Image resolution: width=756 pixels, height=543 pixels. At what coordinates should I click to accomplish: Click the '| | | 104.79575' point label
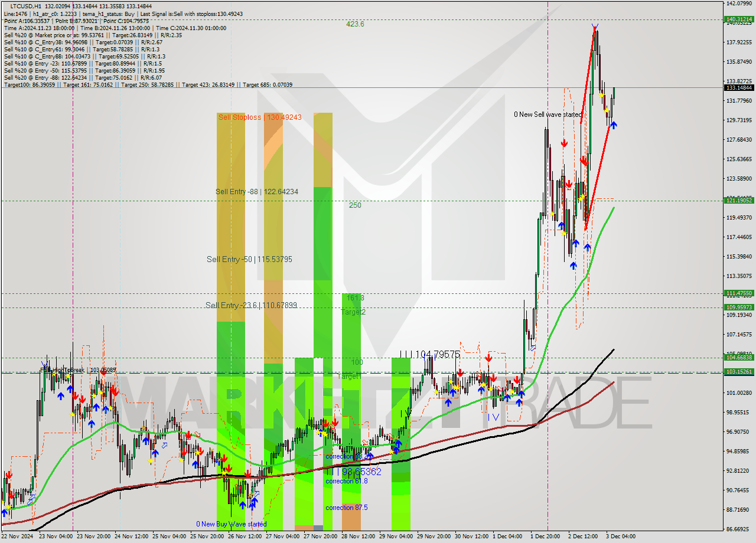point(429,354)
